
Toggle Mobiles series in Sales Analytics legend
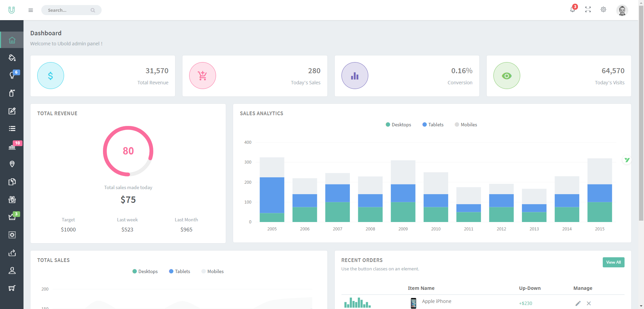[466, 125]
